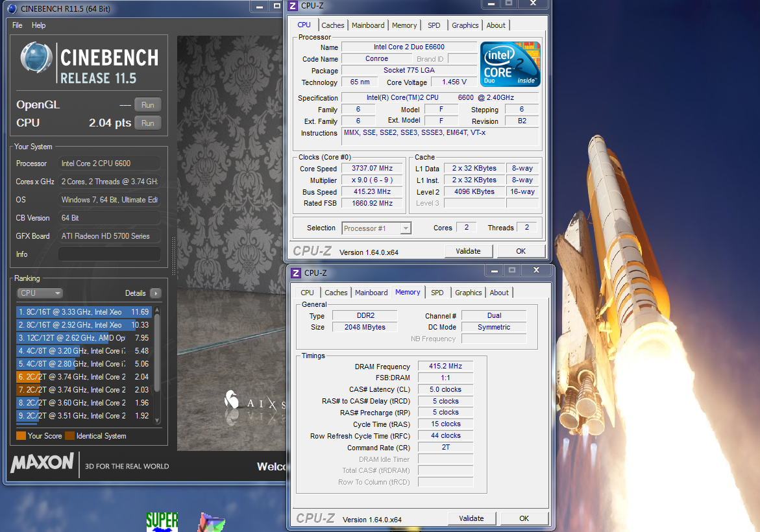The height and width of the screenshot is (532, 760).
Task: Click the Cinebench logo sphere icon
Action: [36, 57]
